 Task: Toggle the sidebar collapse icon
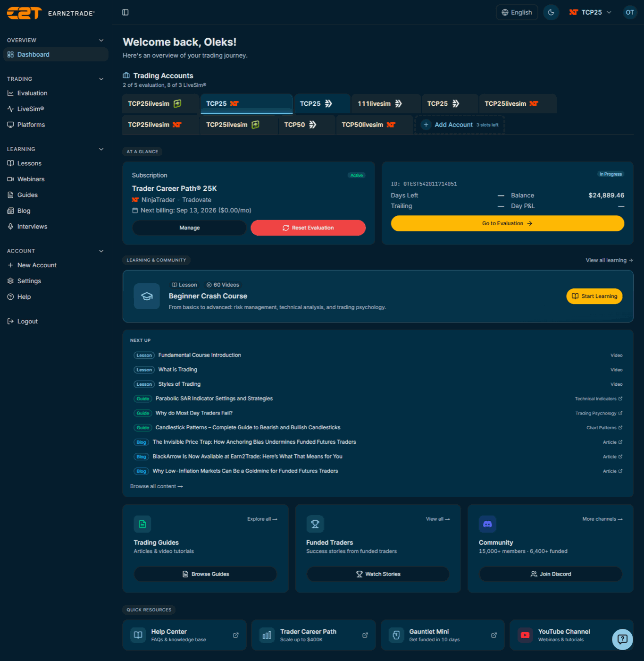pos(125,12)
